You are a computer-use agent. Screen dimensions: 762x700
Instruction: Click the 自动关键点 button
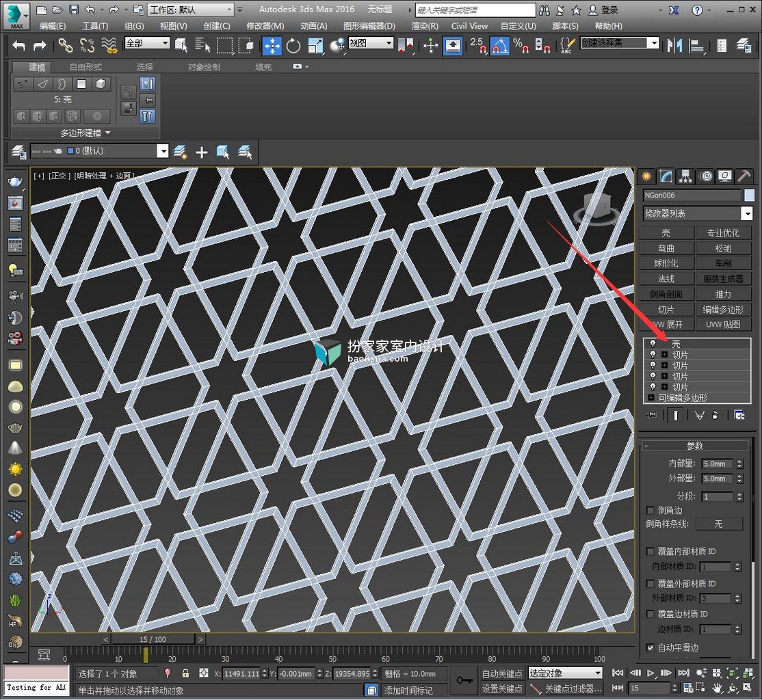(502, 674)
